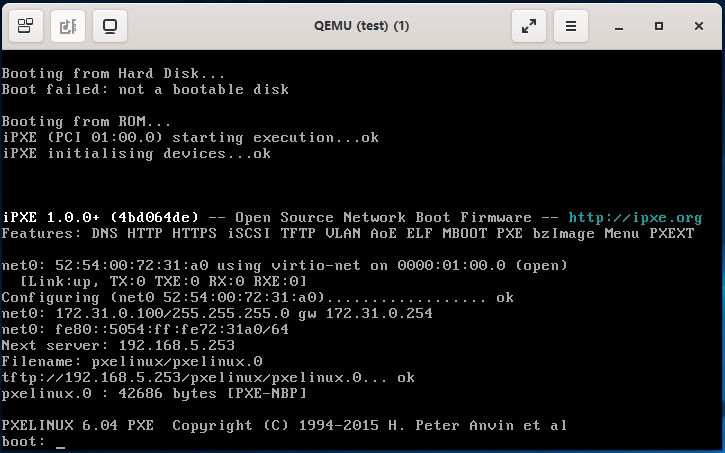Open the hamburger menu button

pyautogui.click(x=571, y=25)
